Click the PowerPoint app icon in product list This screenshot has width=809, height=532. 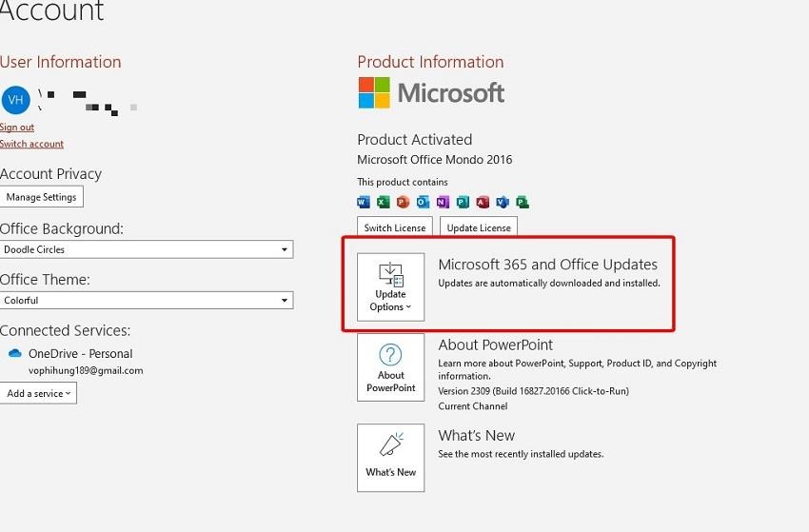(403, 202)
